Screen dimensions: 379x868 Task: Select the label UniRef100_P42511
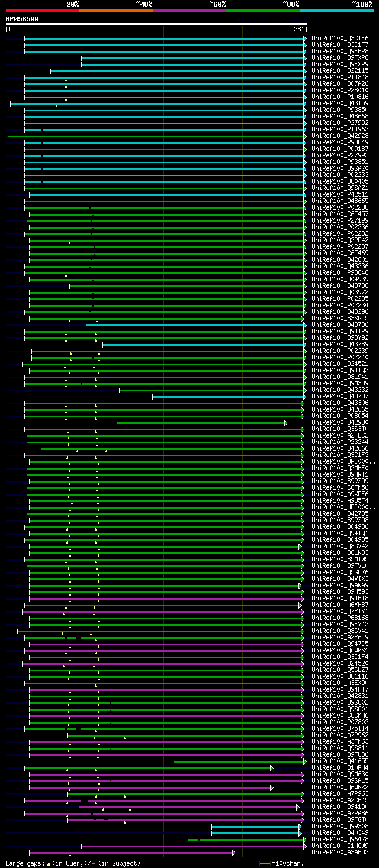coord(340,195)
